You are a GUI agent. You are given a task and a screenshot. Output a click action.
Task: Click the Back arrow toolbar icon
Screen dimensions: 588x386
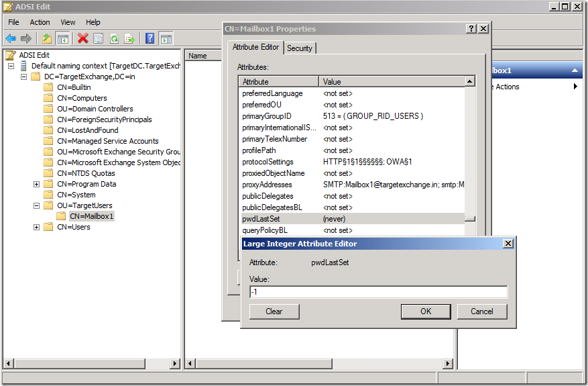pyautogui.click(x=11, y=38)
